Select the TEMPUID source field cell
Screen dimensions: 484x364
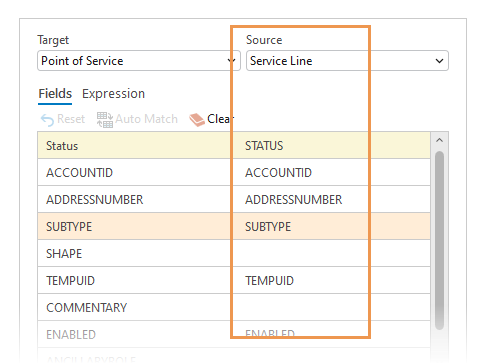coord(331,280)
